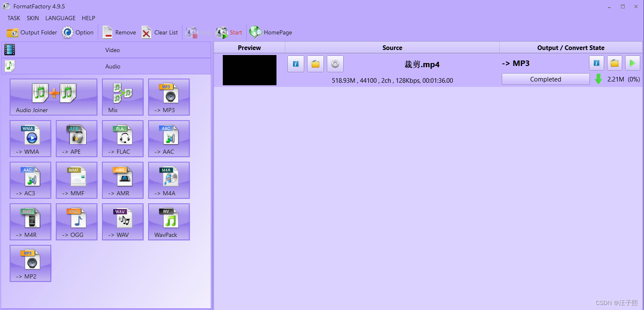
Task: Clear List of tasks
Action: pyautogui.click(x=159, y=32)
